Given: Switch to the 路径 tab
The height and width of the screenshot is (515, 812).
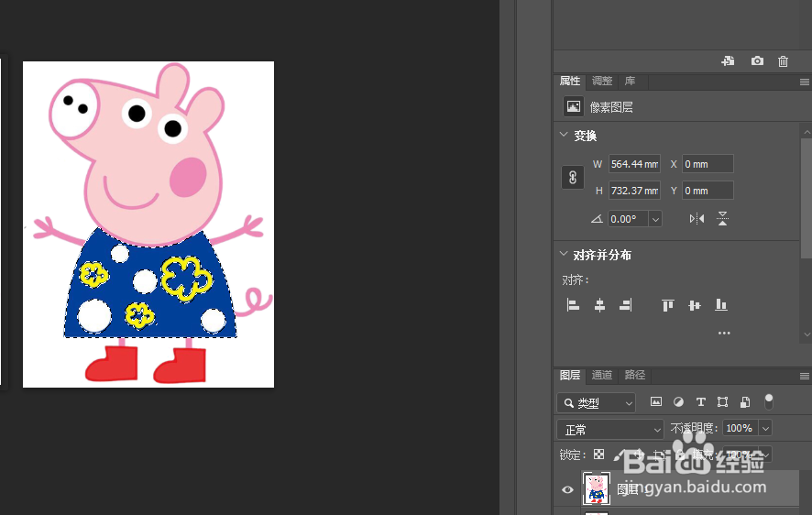Looking at the screenshot, I should tap(635, 375).
